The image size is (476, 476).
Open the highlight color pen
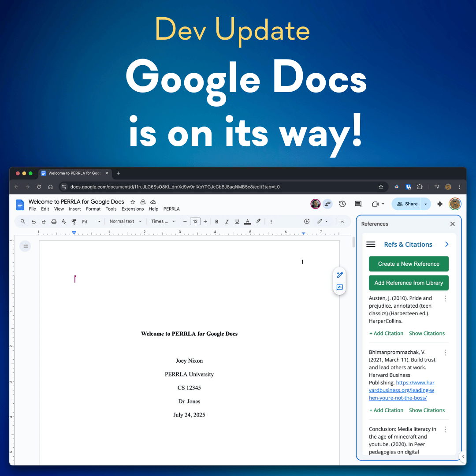point(258,221)
